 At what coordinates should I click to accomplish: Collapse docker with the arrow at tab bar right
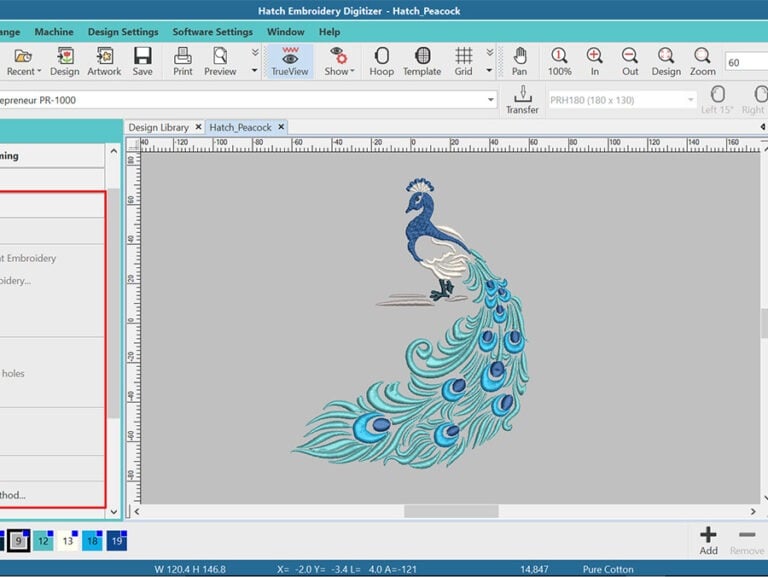(x=763, y=127)
